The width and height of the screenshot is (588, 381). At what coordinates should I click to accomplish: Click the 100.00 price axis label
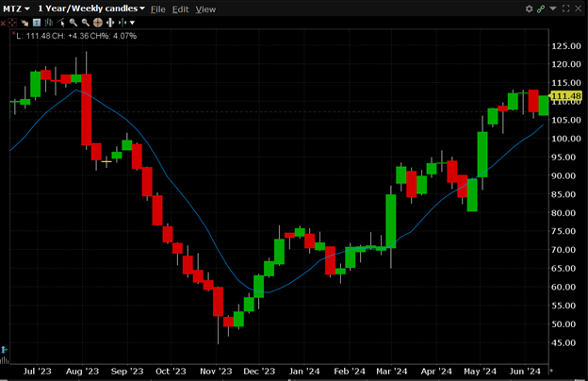566,139
